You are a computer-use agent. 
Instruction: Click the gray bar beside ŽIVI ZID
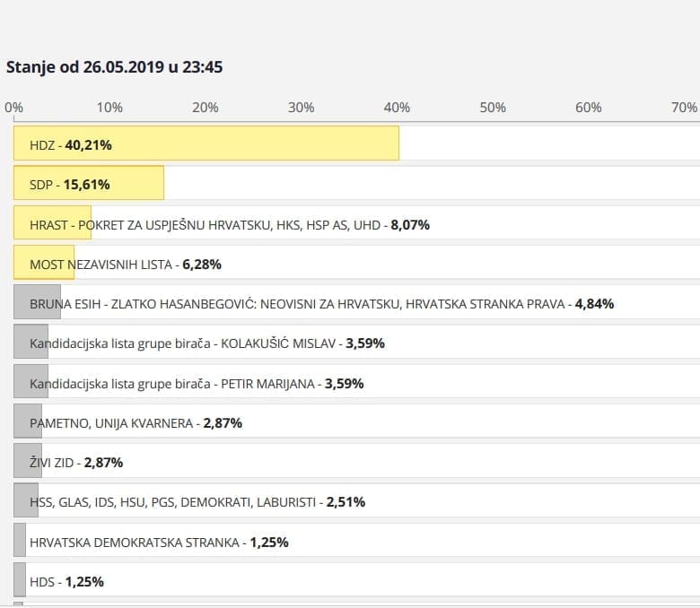click(20, 461)
